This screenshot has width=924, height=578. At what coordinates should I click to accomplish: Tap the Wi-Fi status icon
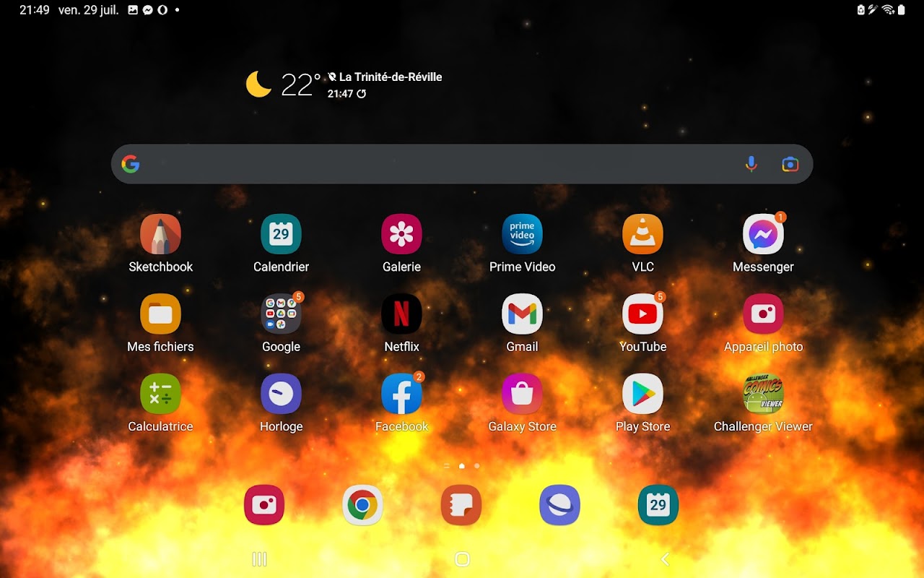coord(888,10)
